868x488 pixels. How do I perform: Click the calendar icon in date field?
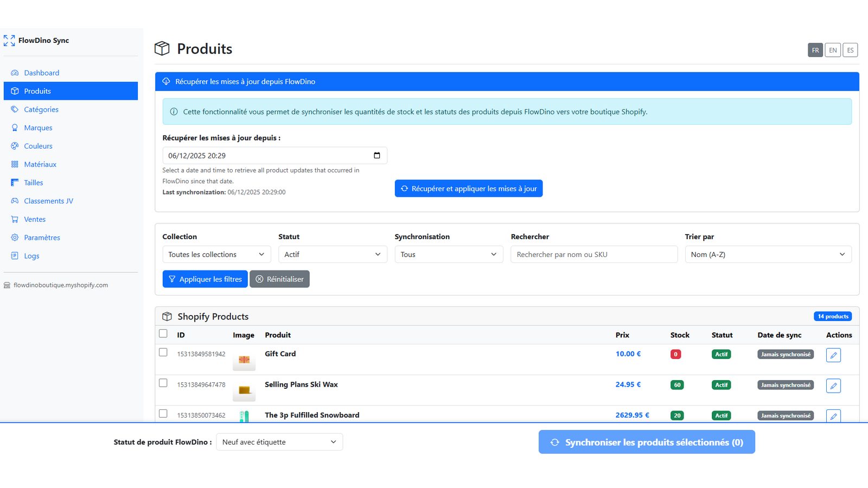[376, 156]
